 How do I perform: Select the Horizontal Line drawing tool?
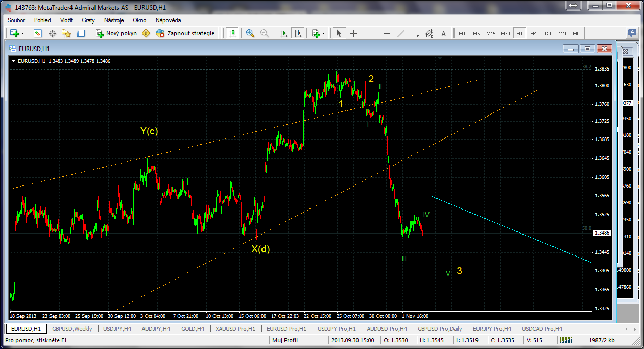[386, 33]
